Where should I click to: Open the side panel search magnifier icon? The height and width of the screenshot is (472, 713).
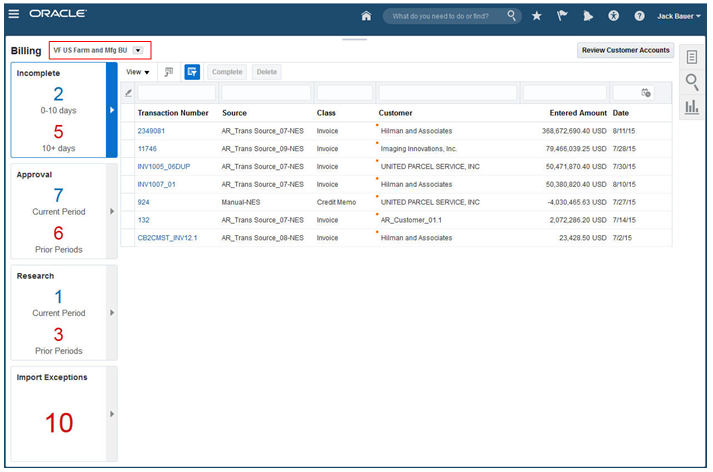691,82
